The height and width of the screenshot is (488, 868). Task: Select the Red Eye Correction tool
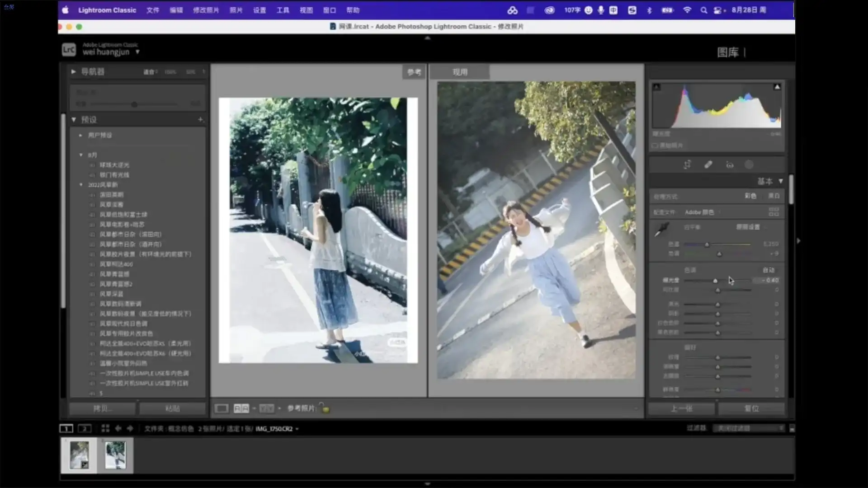[730, 164]
